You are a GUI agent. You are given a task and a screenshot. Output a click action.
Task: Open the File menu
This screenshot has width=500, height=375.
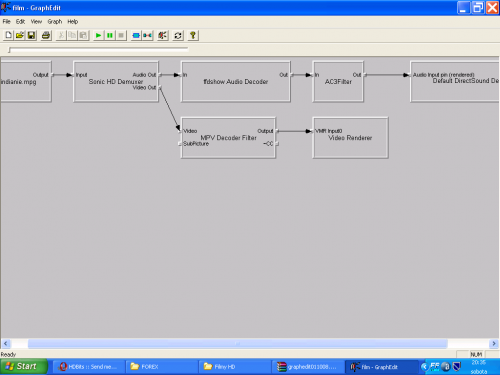point(6,22)
